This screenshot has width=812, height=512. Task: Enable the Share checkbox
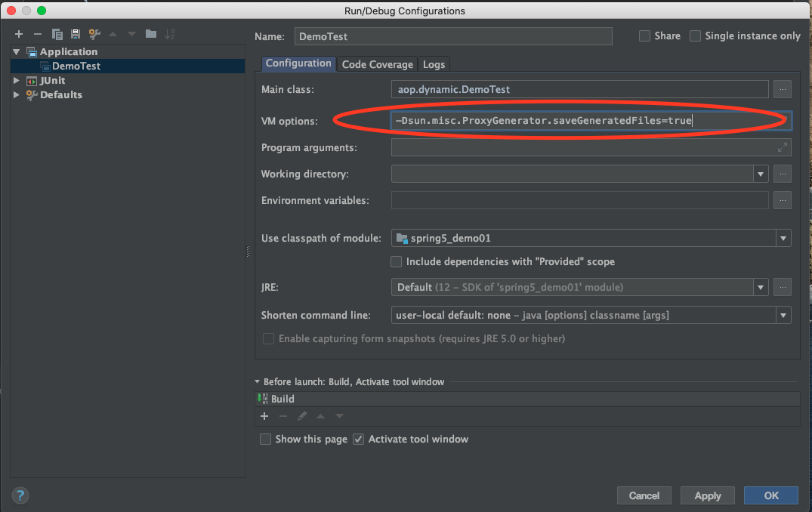(644, 35)
